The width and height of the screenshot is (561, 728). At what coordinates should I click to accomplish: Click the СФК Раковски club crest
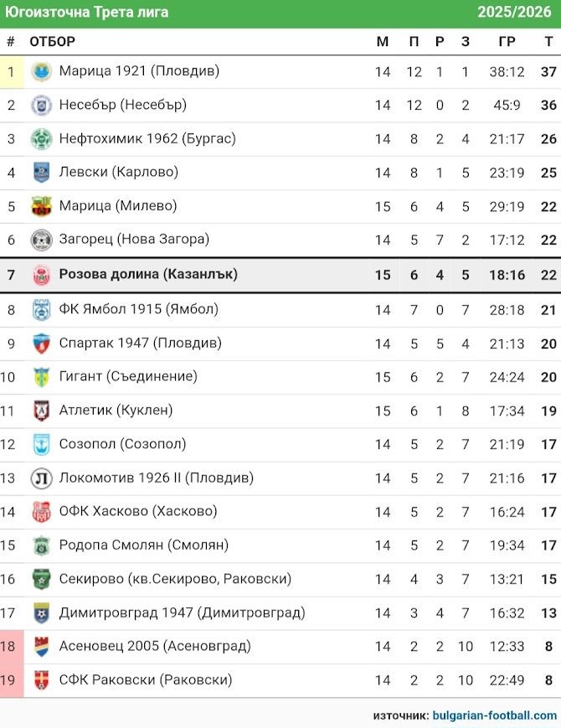(x=41, y=680)
